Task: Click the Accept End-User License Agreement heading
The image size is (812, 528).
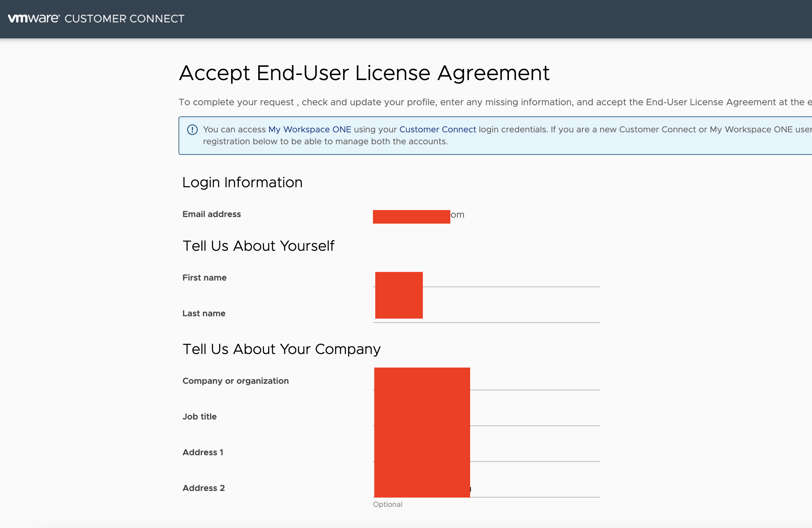Action: (x=364, y=73)
